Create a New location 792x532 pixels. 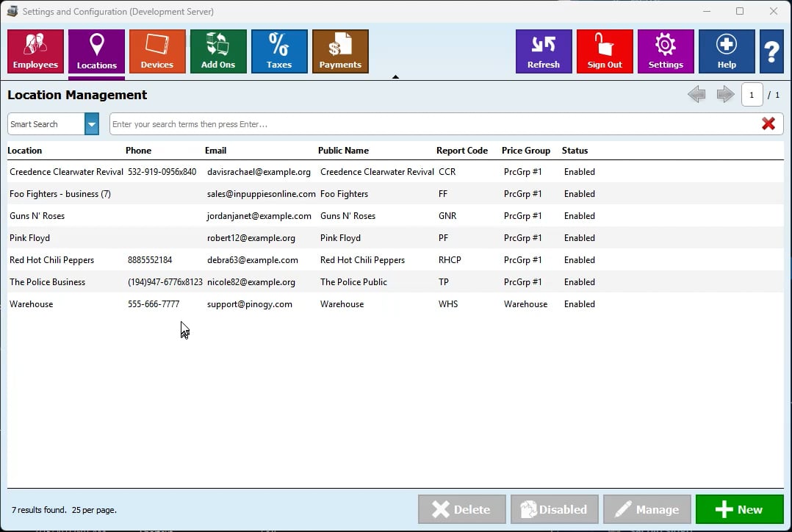(739, 509)
